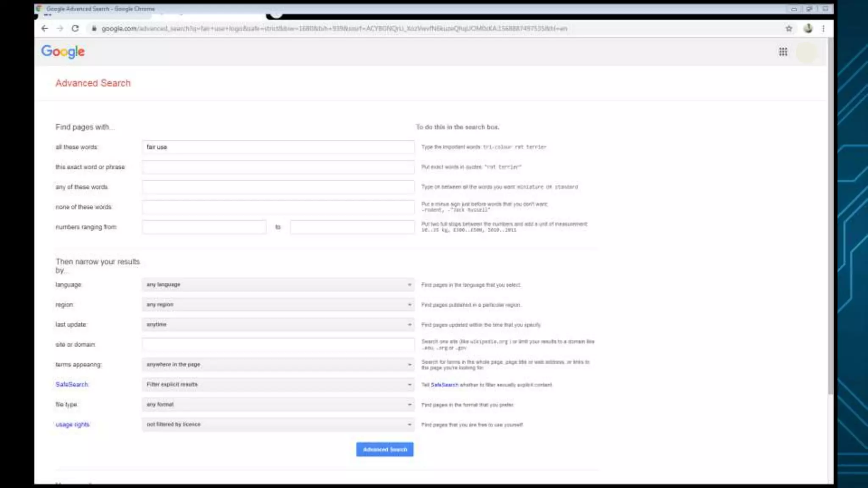Expand the terms appearing dropdown

[x=278, y=364]
